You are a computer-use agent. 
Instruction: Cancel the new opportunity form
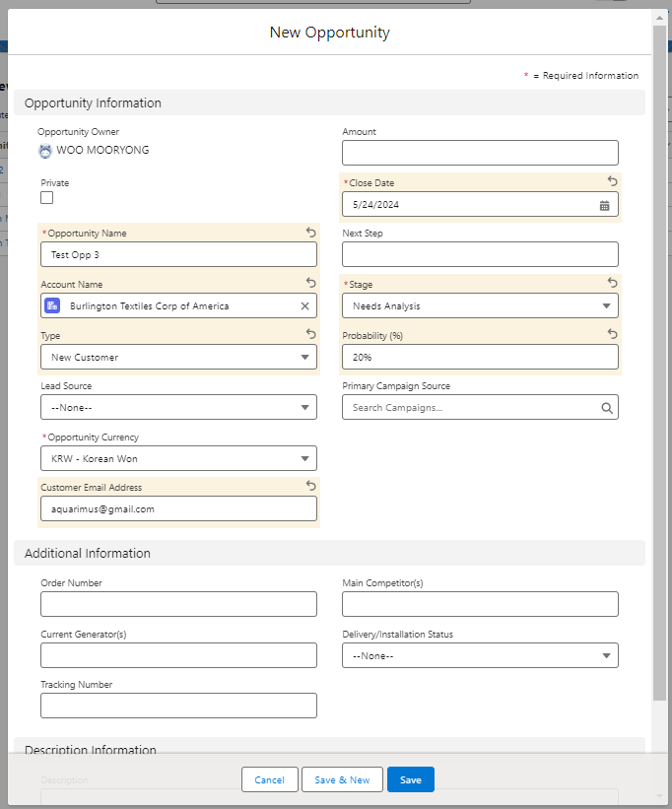pyautogui.click(x=269, y=779)
